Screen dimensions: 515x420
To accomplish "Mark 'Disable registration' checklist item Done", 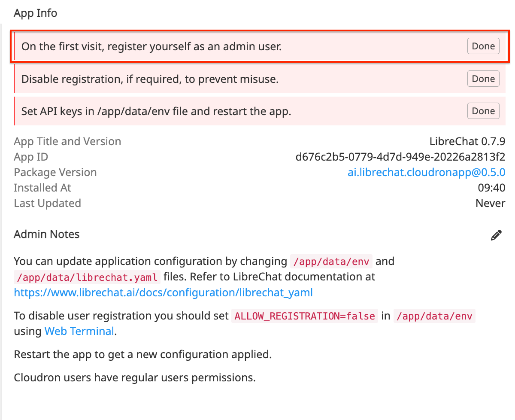I will coord(483,79).
